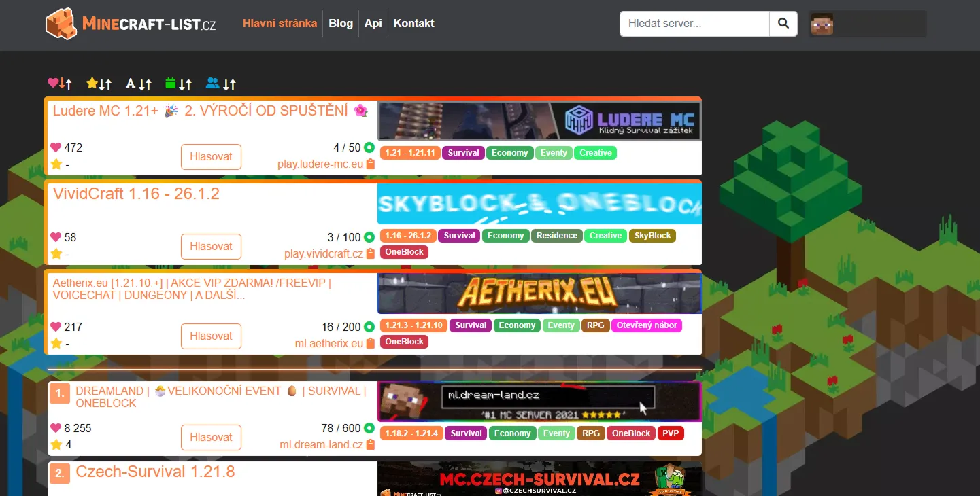
Task: Copy ml.dream-land.cz address with clipboard icon
Action: point(371,444)
